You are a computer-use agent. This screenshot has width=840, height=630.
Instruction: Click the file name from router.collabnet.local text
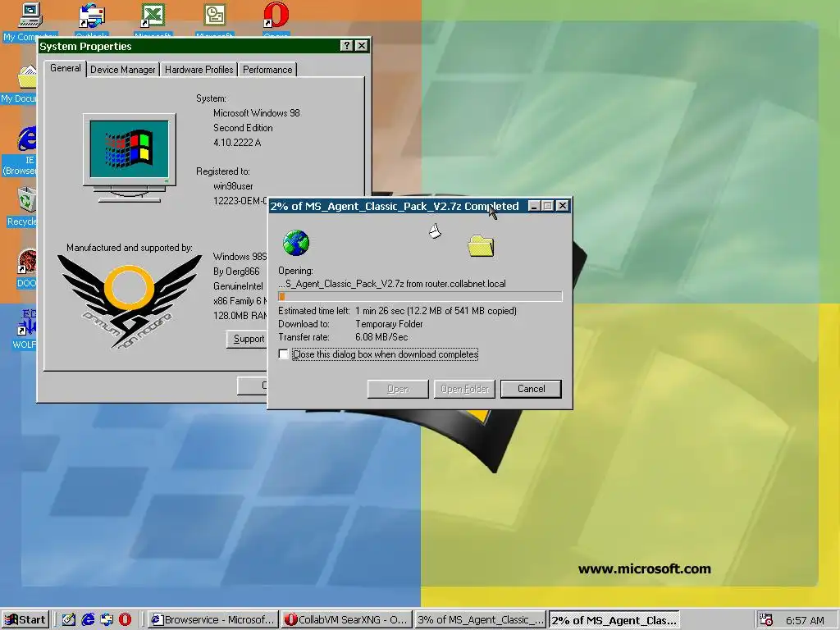(x=391, y=284)
